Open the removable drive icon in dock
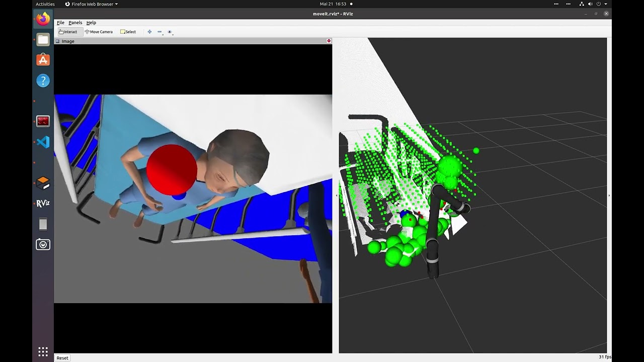This screenshot has width=644, height=362. (43, 224)
